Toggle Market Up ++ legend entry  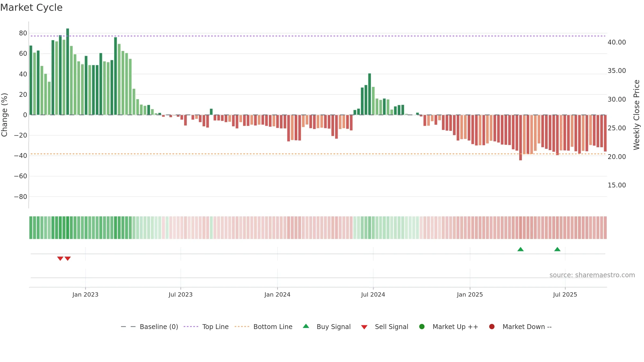[x=449, y=327]
